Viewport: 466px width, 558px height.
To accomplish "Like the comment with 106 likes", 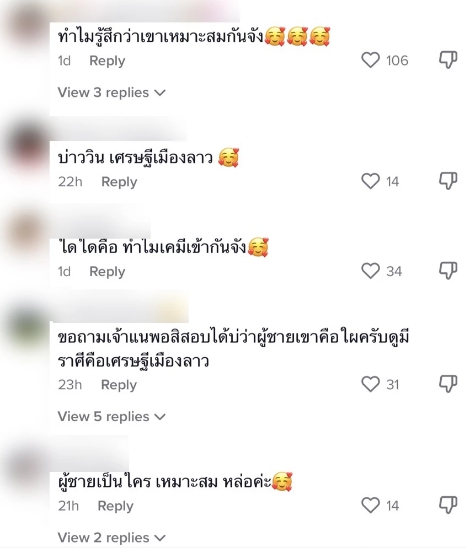I will 370,60.
